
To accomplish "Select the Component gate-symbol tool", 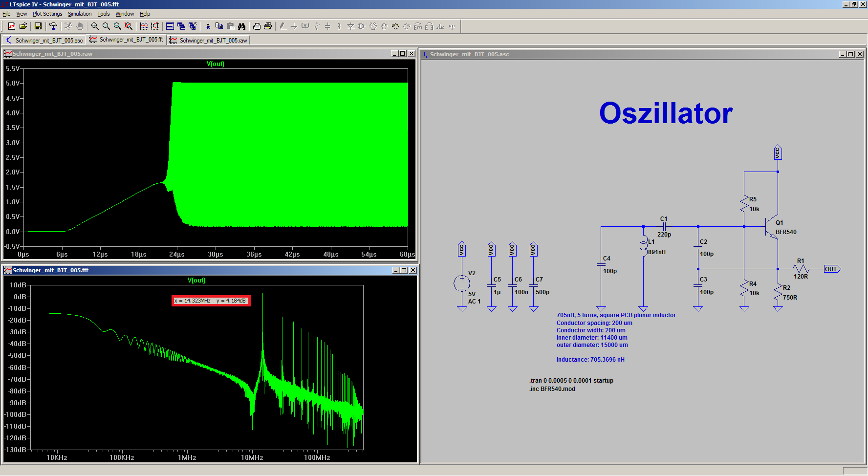I will (362, 26).
